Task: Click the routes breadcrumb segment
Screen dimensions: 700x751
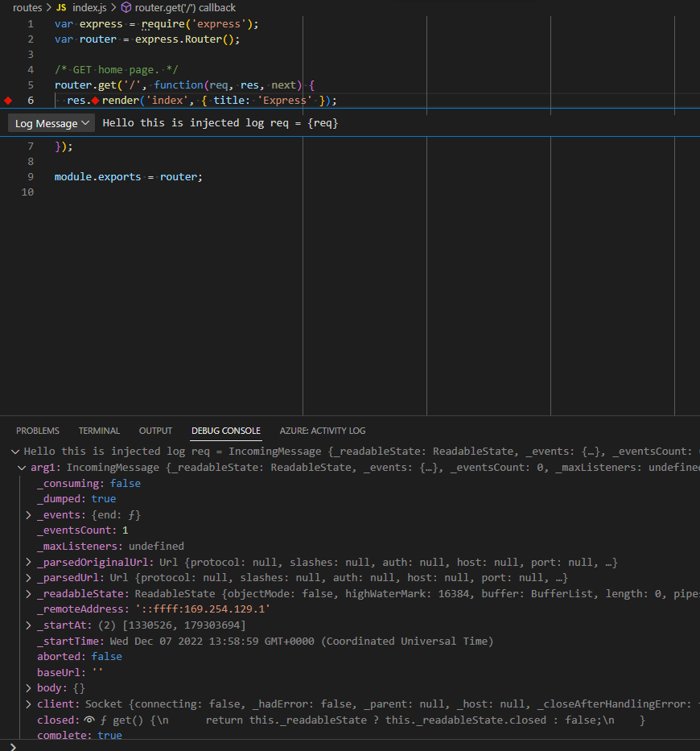Action: [x=27, y=8]
